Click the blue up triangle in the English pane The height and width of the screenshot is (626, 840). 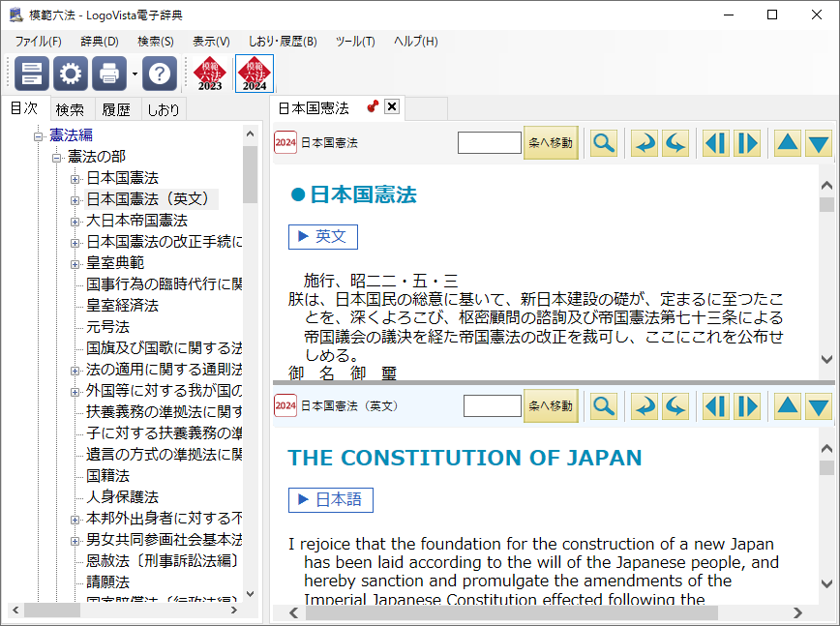click(x=788, y=406)
